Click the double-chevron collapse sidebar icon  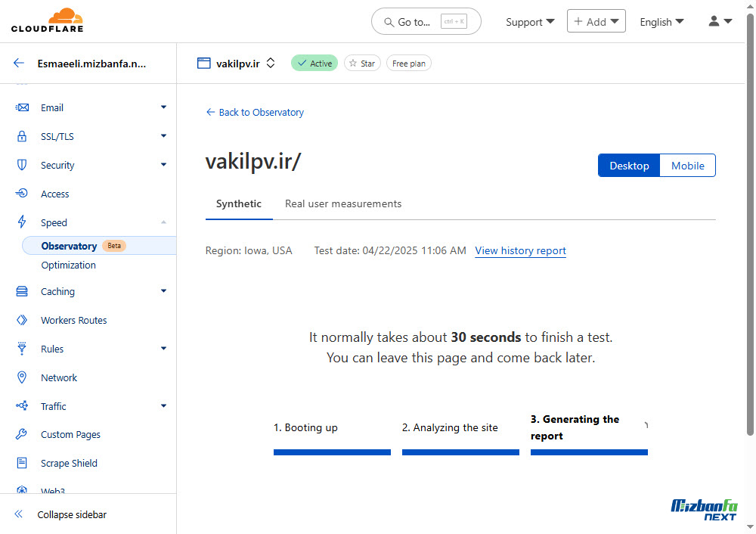tap(19, 514)
